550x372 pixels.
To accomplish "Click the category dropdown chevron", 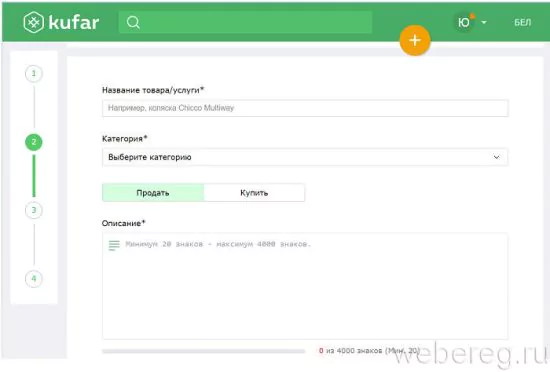I will pos(496,157).
